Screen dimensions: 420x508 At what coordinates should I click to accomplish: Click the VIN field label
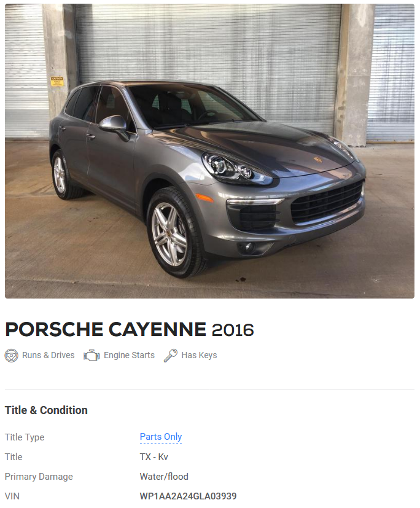point(12,496)
